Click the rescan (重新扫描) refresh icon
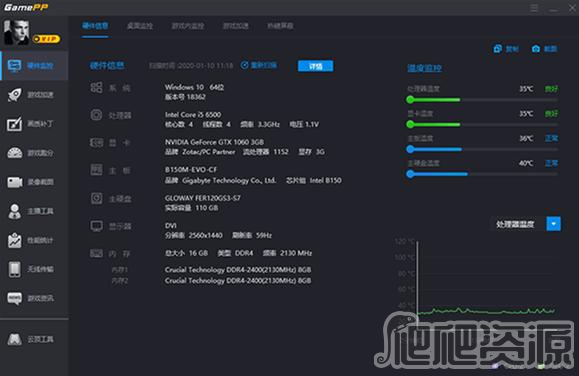 point(244,65)
